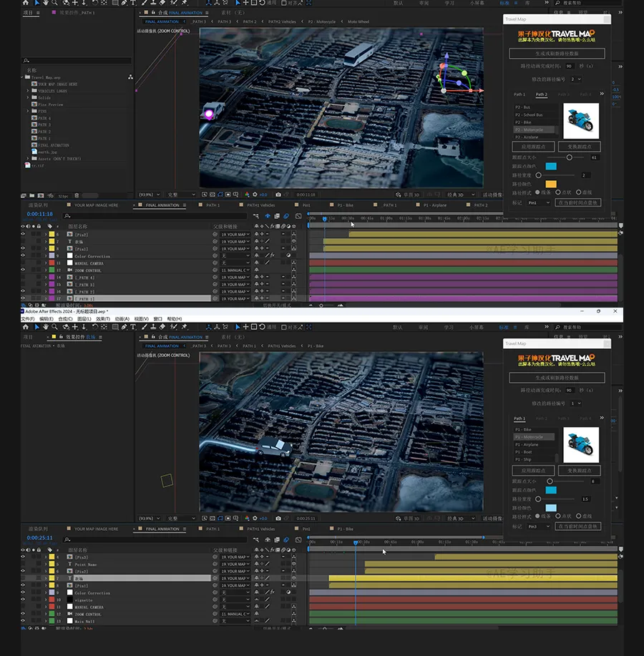This screenshot has height=656, width=644.
Task: Expand the MANUAL CAMERA layer in lower timeline
Action: (46, 607)
